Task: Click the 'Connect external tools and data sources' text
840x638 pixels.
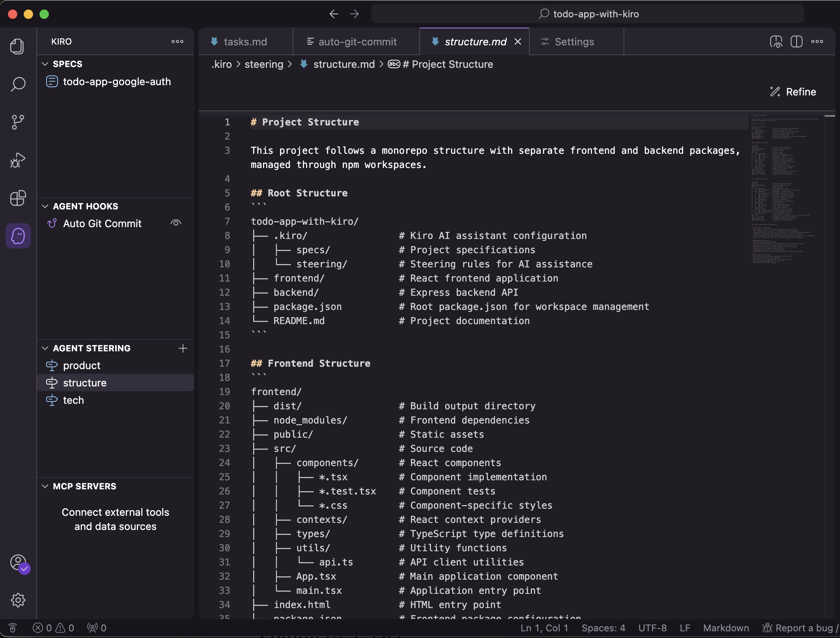Action: tap(115, 519)
